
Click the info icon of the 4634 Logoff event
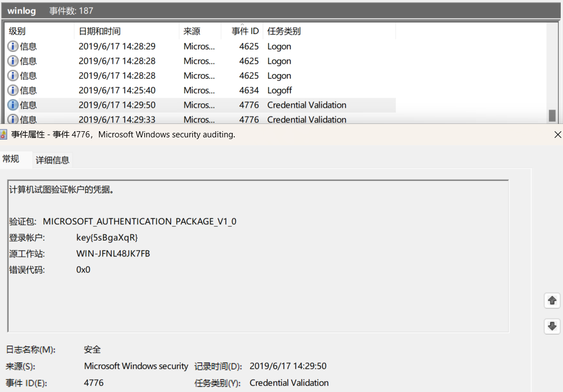[13, 90]
